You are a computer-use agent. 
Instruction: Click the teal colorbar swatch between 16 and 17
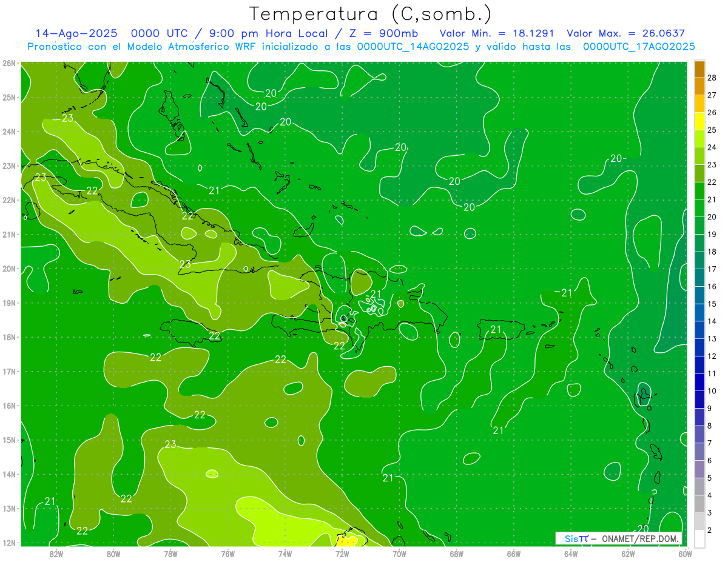(699, 278)
